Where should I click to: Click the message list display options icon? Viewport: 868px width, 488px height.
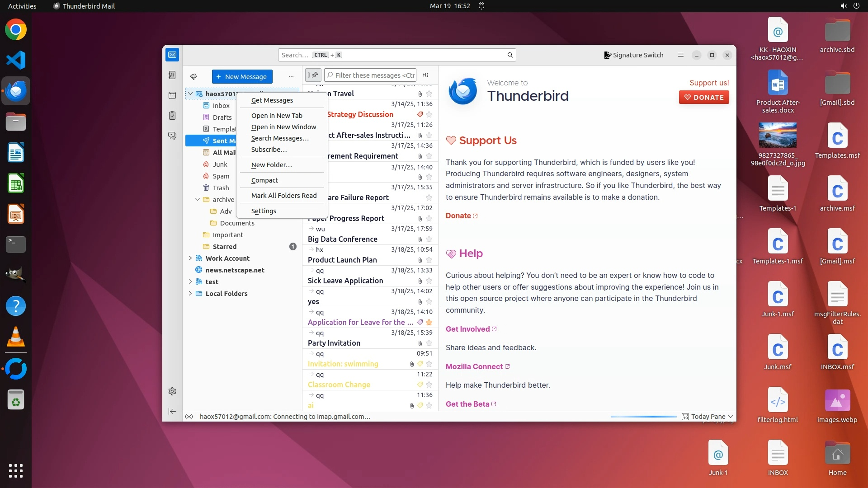425,75
